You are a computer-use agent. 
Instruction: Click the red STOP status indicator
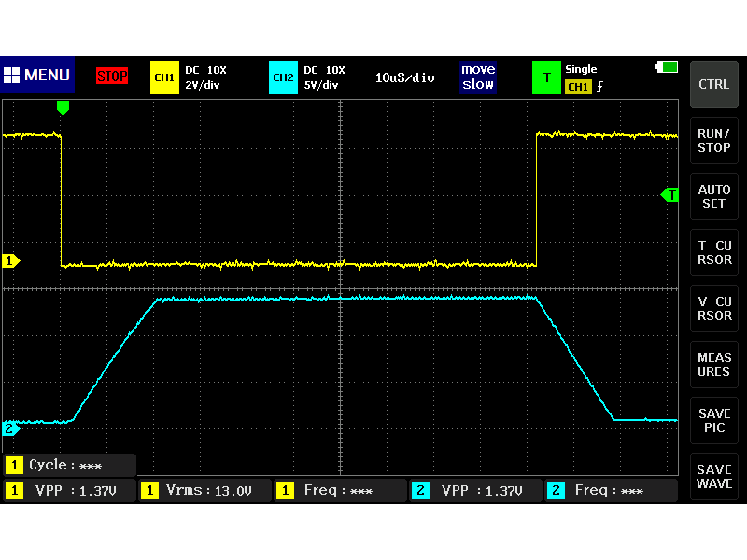pos(112,76)
